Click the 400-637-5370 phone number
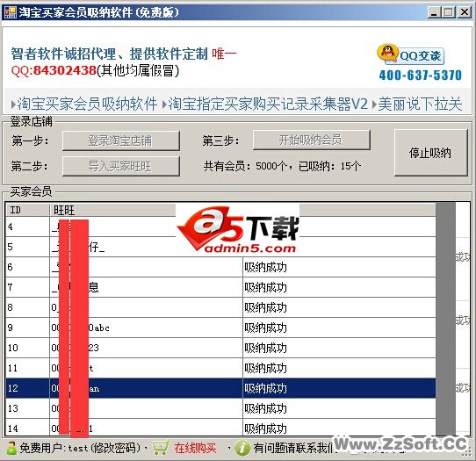Viewport: 476px width, 461px height. pos(420,76)
